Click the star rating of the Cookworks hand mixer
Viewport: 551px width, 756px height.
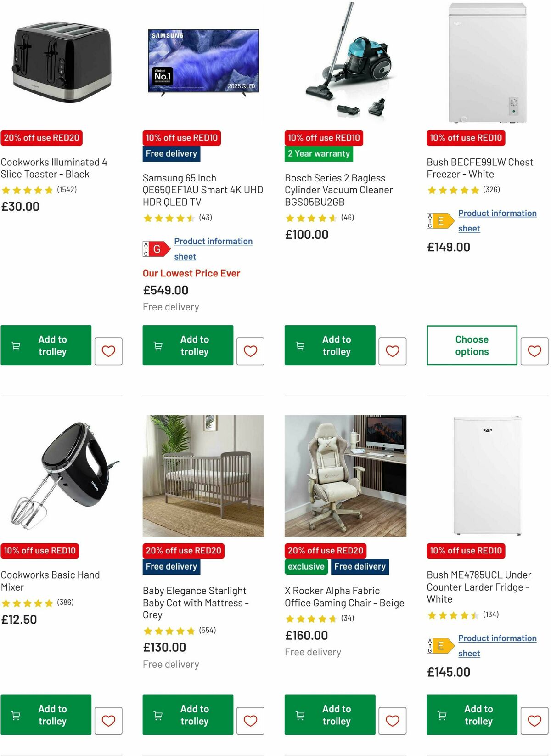click(28, 603)
